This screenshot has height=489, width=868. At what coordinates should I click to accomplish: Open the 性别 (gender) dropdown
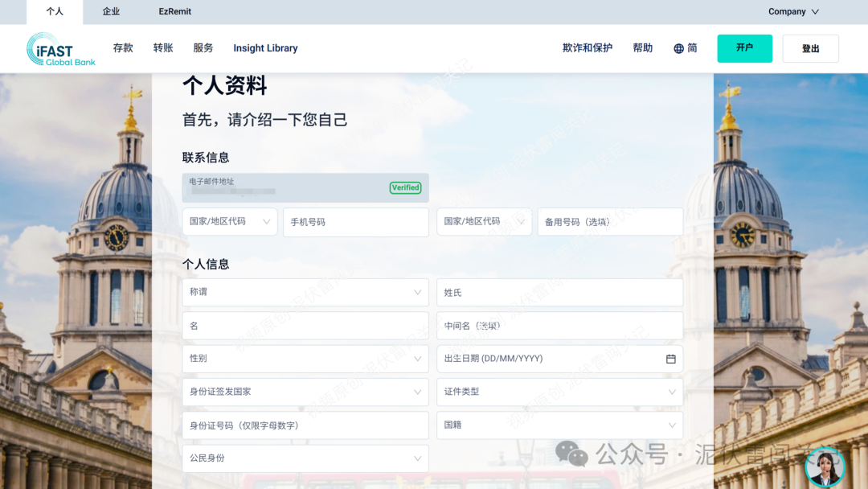(305, 359)
